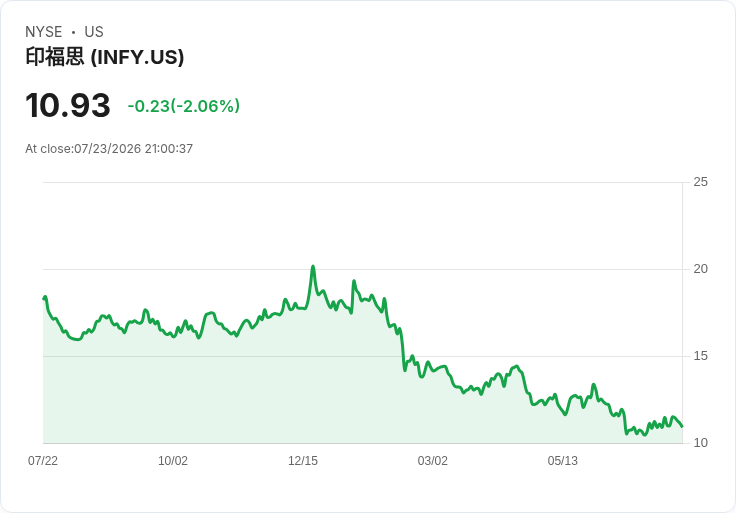Click the starting point of the price line
This screenshot has height=513, width=736.
tap(44, 298)
